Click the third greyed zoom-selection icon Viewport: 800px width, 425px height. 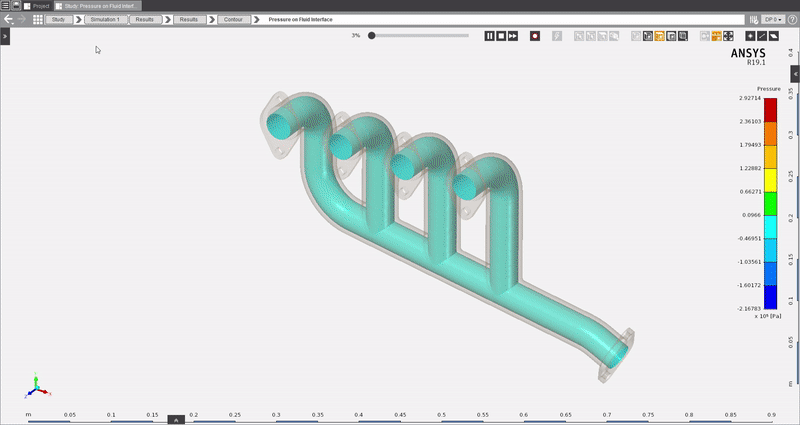coord(603,36)
